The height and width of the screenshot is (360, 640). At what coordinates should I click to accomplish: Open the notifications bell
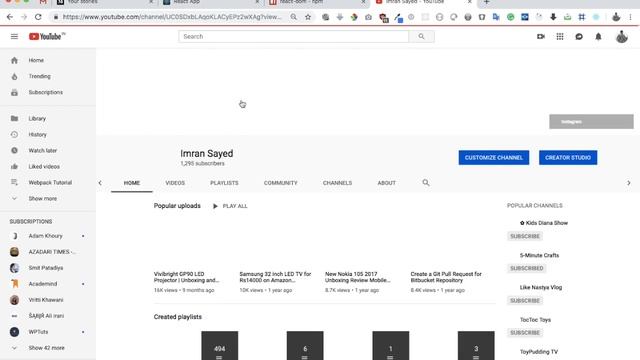pyautogui.click(x=598, y=37)
